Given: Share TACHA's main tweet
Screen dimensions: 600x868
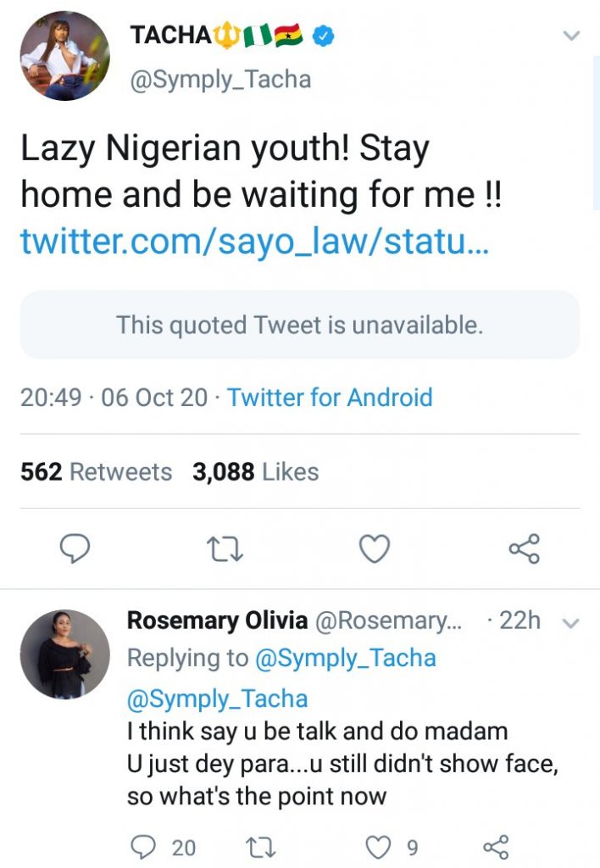Looking at the screenshot, I should click(524, 549).
